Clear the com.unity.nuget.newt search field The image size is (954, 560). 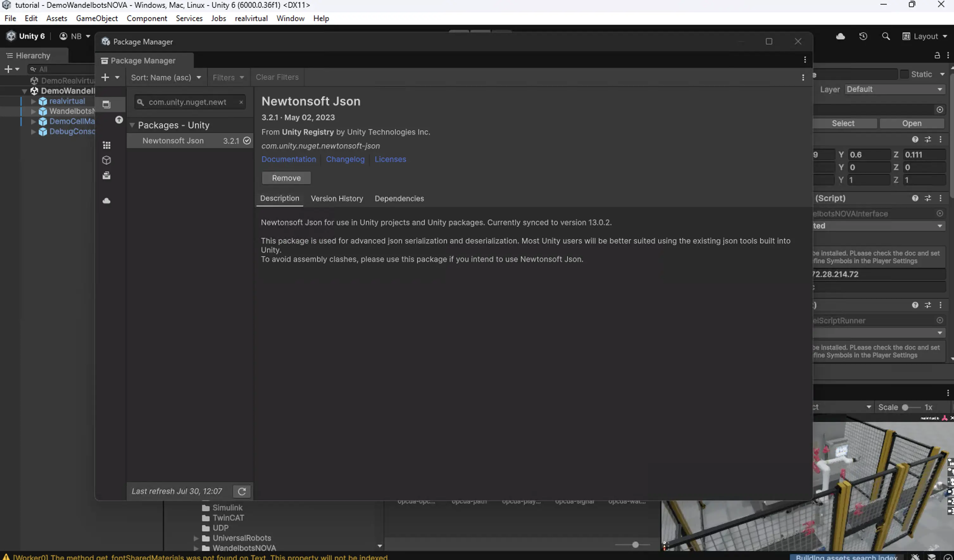point(241,102)
